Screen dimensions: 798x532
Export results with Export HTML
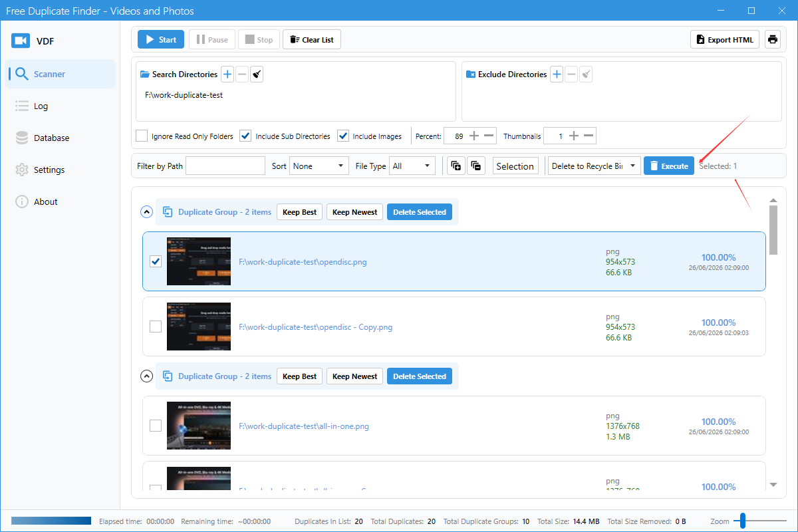point(725,39)
